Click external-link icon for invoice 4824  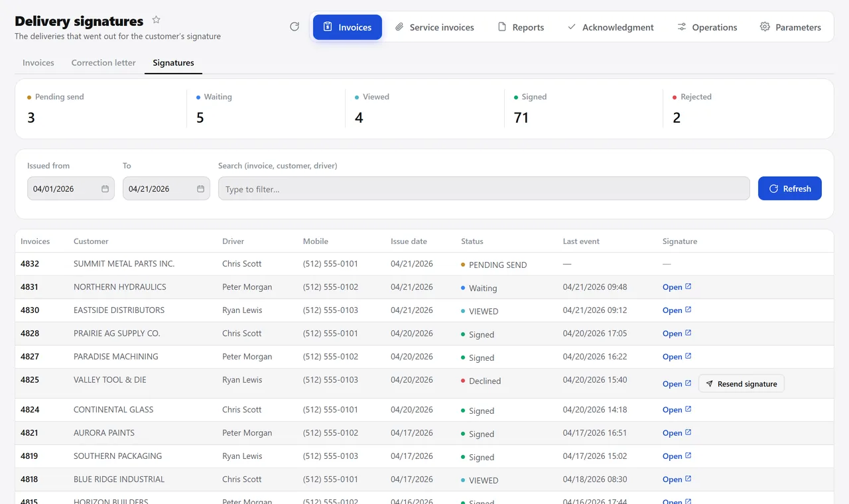[x=688, y=409]
